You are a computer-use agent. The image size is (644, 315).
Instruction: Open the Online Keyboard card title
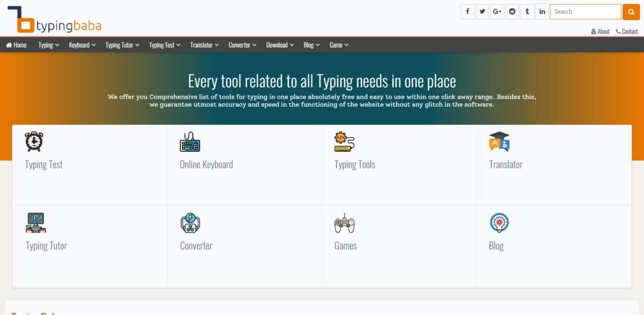click(x=206, y=165)
